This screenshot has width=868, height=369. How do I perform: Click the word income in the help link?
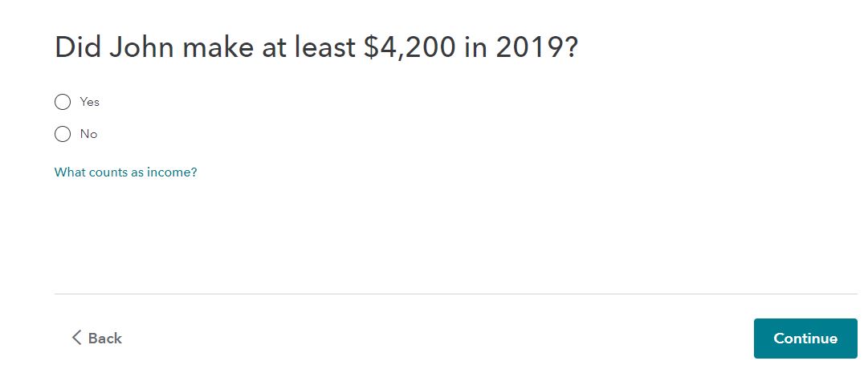(x=172, y=172)
